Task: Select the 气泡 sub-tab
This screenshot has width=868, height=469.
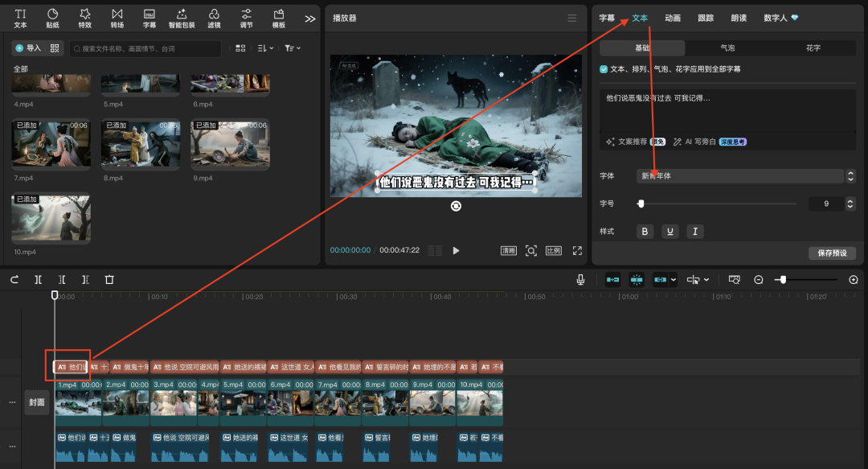Action: click(x=727, y=48)
